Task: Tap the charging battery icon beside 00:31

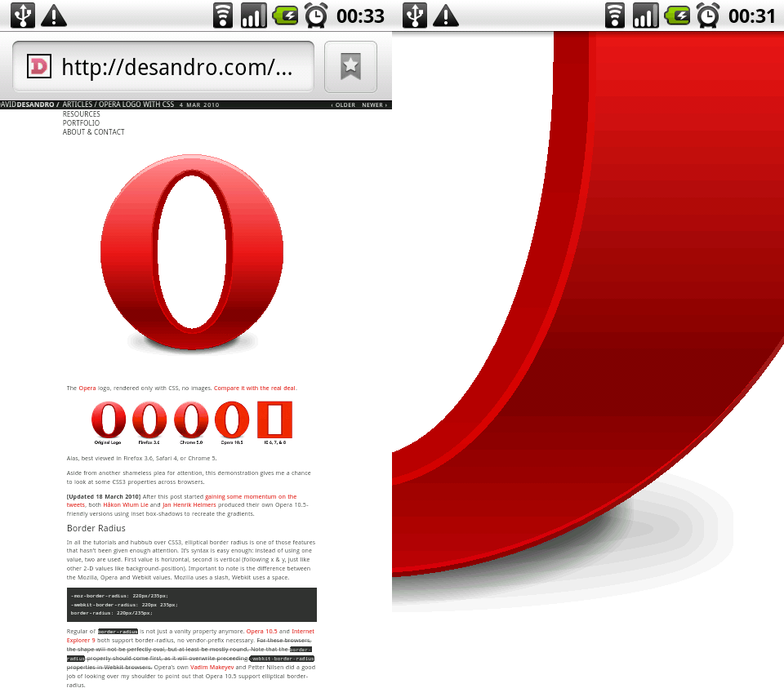Action: (677, 15)
